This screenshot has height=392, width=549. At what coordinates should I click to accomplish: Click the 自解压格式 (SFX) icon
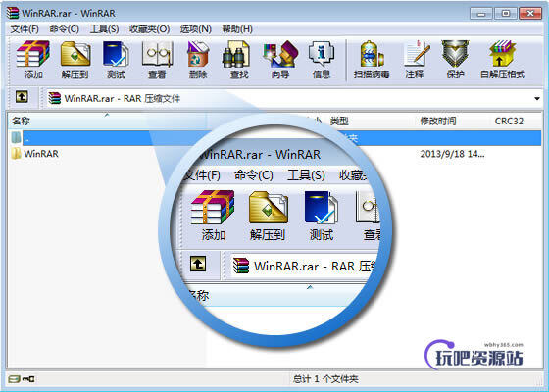pos(503,60)
